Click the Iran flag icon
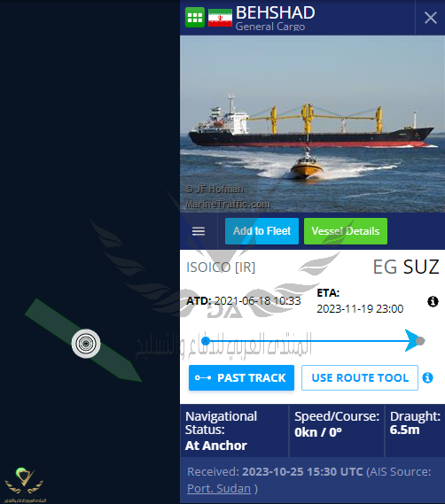445x504 pixels. [220, 18]
